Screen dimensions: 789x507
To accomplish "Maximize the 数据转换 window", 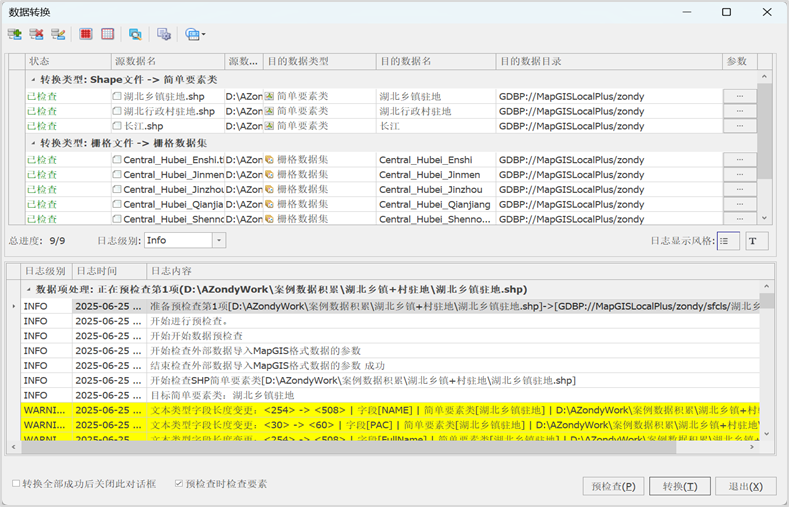I will click(726, 12).
